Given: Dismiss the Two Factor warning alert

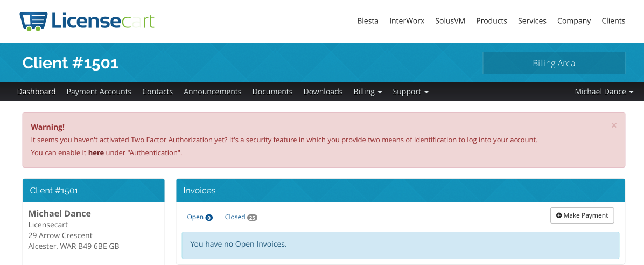Looking at the screenshot, I should point(614,125).
